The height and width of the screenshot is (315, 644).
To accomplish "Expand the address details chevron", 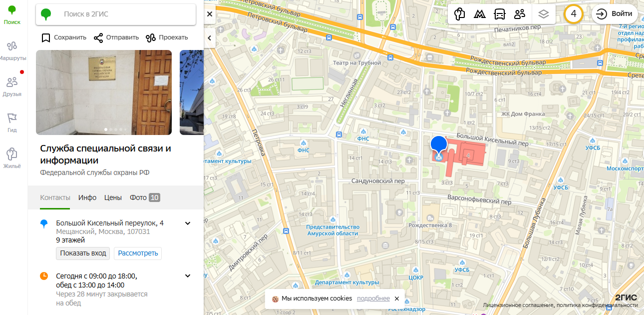I will pyautogui.click(x=188, y=223).
